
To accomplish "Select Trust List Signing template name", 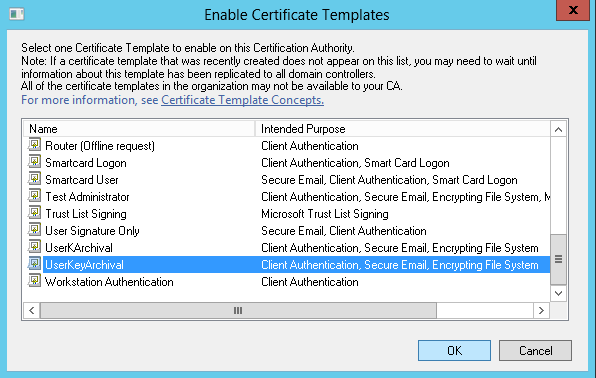I will [x=86, y=214].
